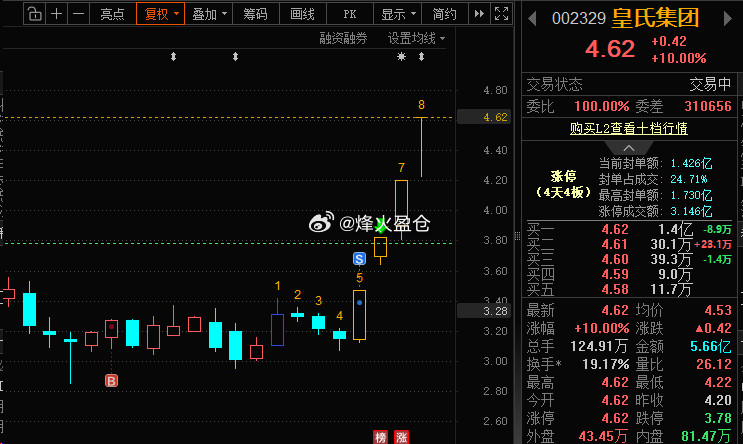Click 涨停成交额 value 3.146亿

(691, 211)
